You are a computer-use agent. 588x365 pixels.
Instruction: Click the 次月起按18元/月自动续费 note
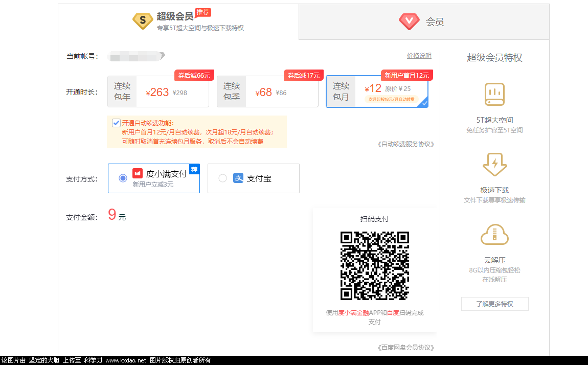(392, 99)
